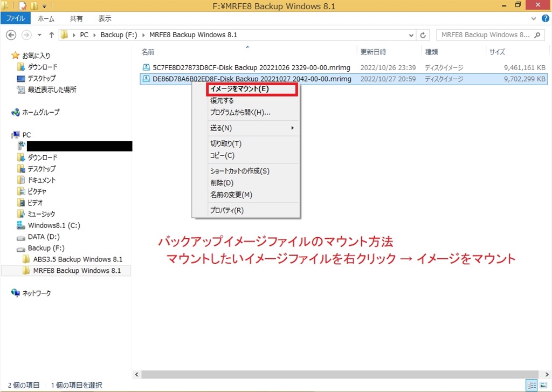The width and height of the screenshot is (552, 392).
Task: Open address bar history dropdown
Action: [411, 35]
